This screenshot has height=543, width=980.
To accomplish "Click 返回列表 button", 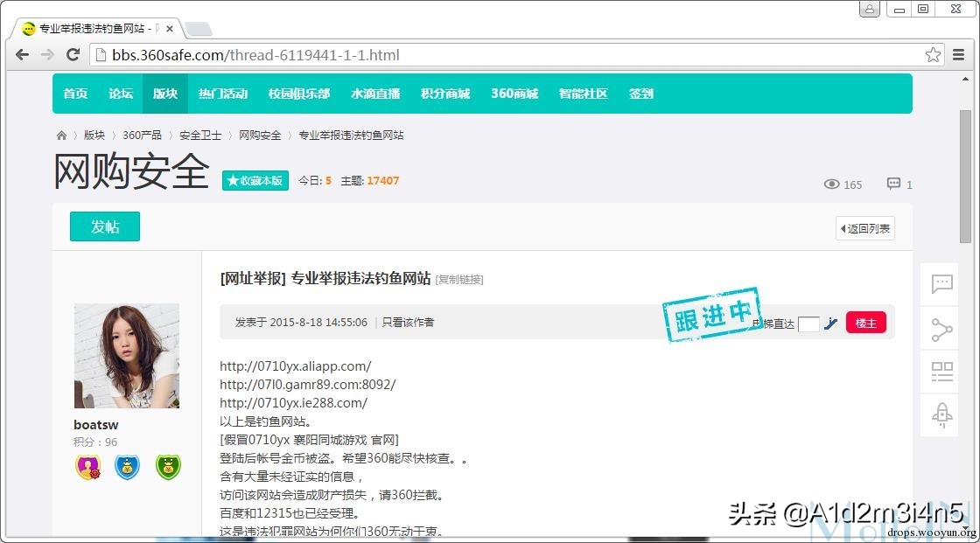I will (865, 229).
